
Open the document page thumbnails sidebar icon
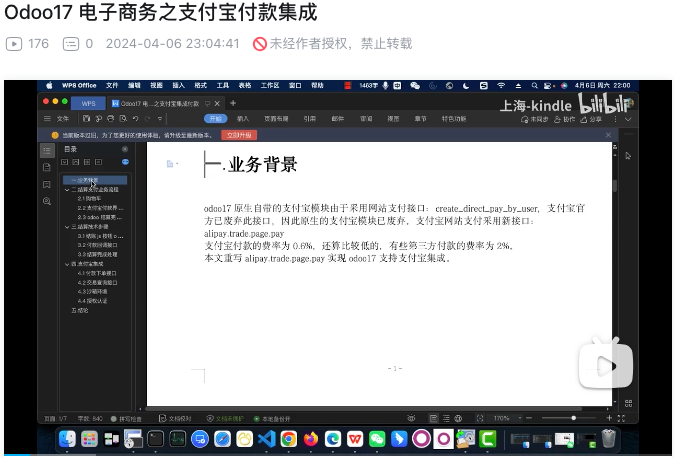[47, 167]
